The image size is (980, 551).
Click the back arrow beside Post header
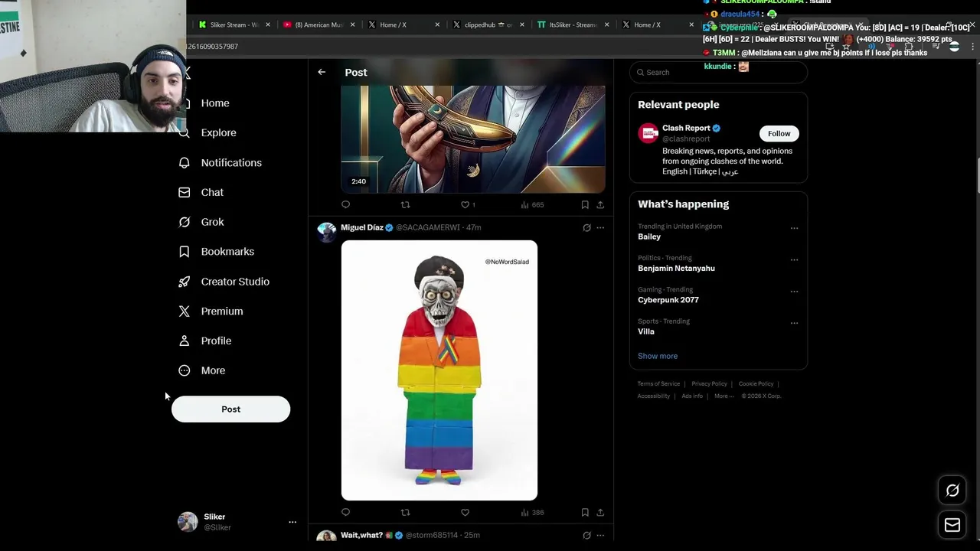click(x=322, y=72)
